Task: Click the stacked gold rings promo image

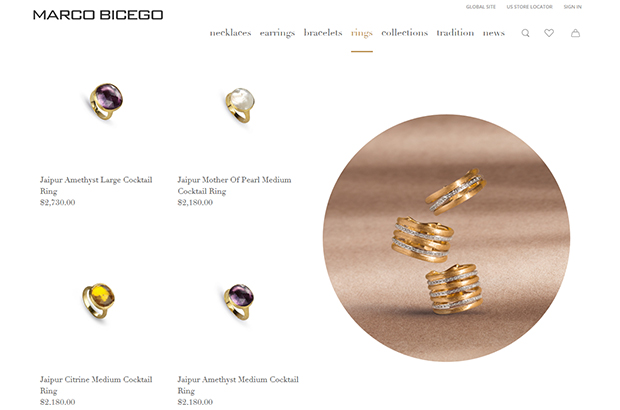Action: click(446, 238)
